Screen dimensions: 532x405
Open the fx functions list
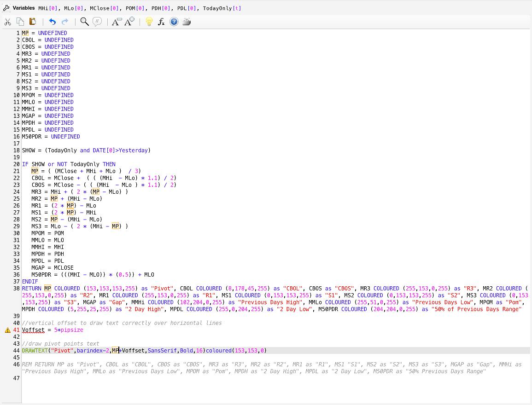161,22
